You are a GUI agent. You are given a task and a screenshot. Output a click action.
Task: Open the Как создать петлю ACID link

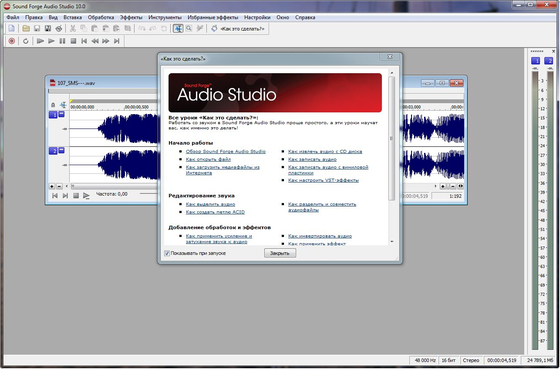[x=215, y=212]
